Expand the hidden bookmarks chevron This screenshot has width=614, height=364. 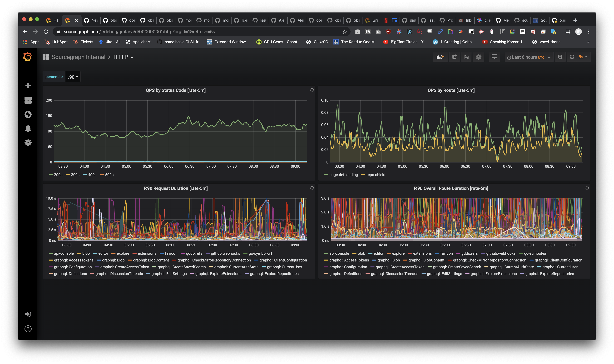point(588,42)
